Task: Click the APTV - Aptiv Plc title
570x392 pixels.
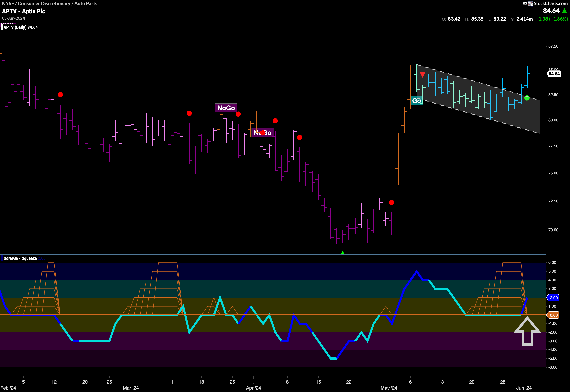Action: point(24,11)
